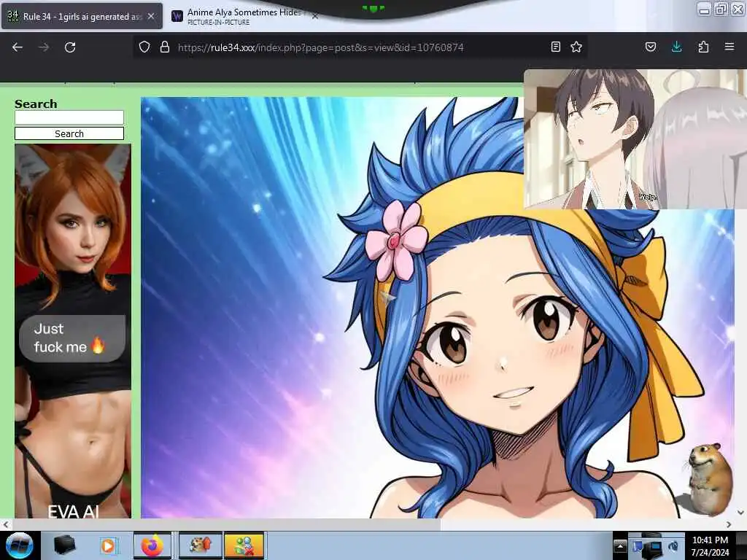Open the media player taskbar icon
Screen dimensions: 747x560
point(108,545)
